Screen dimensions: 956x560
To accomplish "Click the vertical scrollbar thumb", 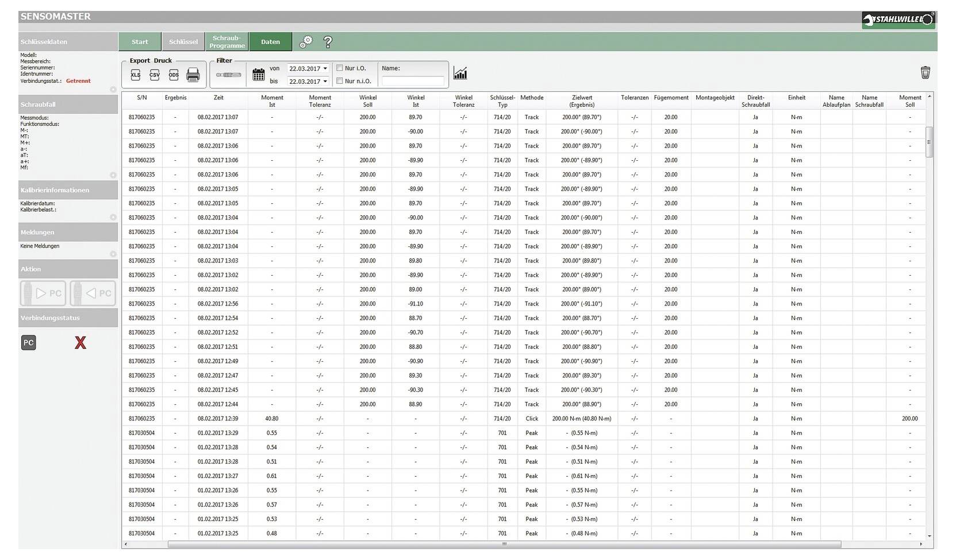I will coord(929,142).
